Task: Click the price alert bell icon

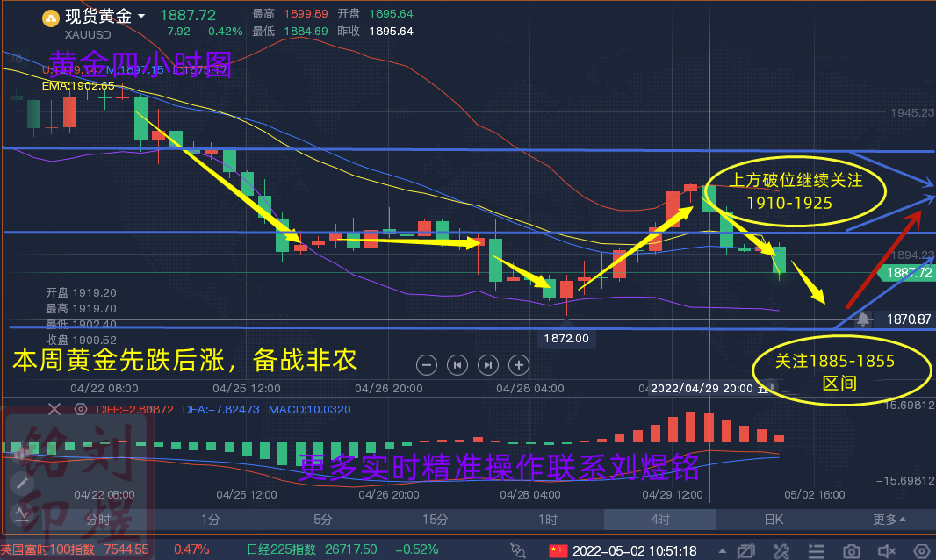Action: tap(863, 319)
